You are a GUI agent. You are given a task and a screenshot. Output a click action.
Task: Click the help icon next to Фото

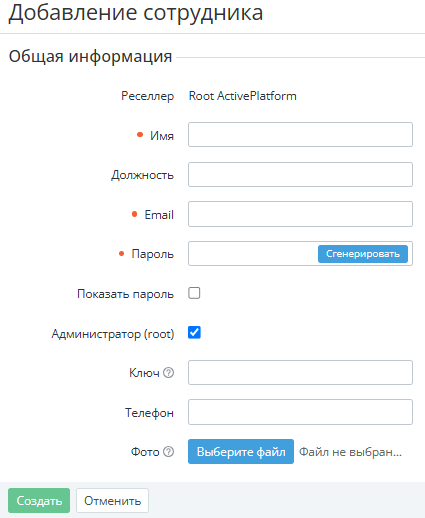tap(169, 452)
